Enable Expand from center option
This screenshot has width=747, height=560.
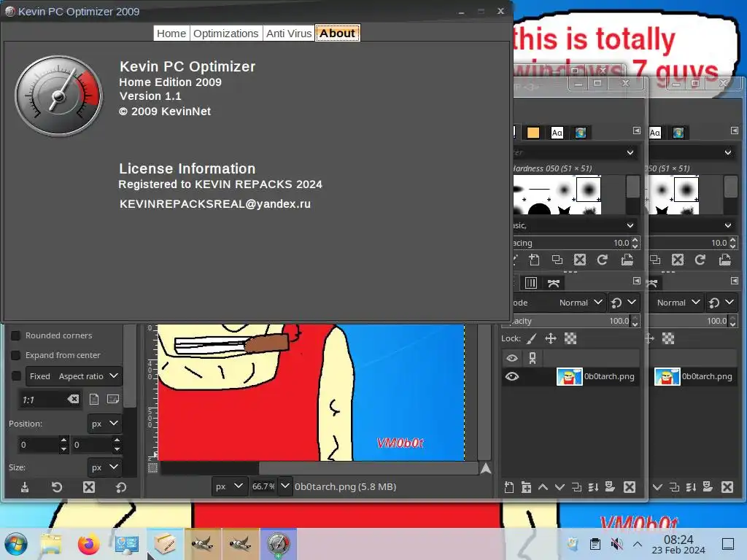pyautogui.click(x=16, y=355)
